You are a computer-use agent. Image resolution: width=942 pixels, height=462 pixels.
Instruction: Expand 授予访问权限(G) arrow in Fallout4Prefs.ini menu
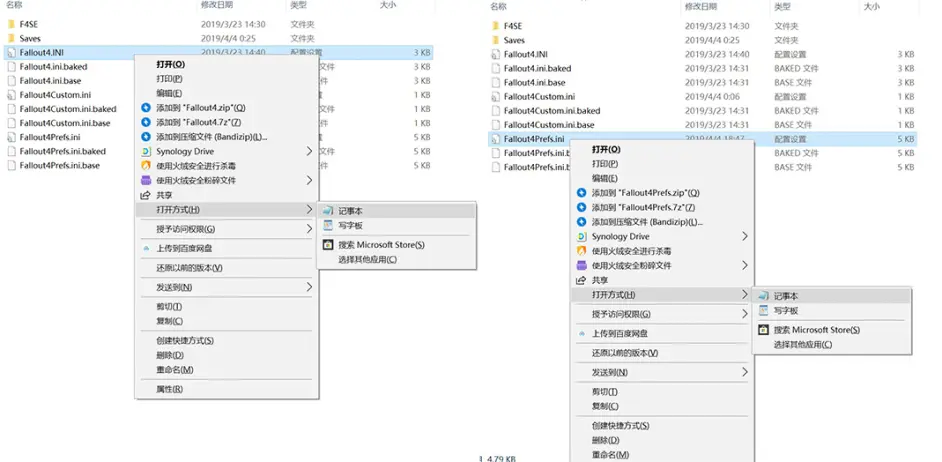point(745,314)
